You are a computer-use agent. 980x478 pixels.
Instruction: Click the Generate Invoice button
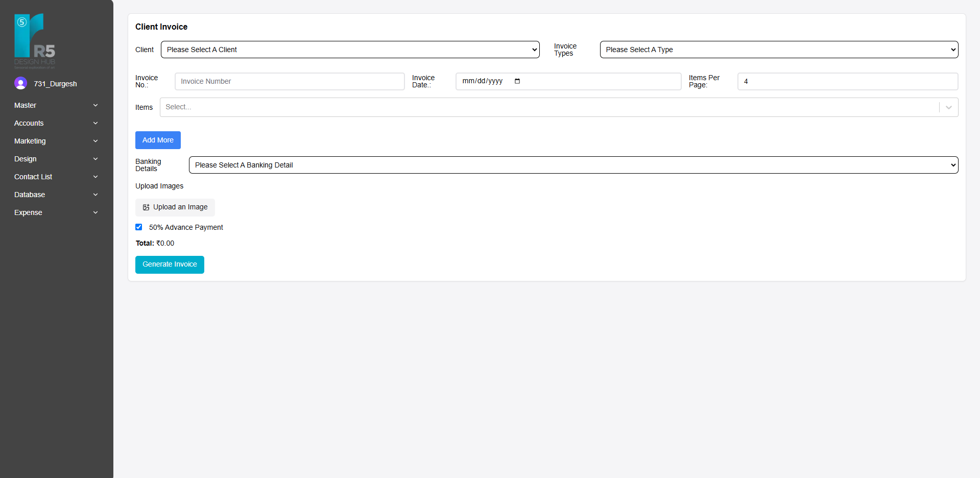click(x=170, y=265)
